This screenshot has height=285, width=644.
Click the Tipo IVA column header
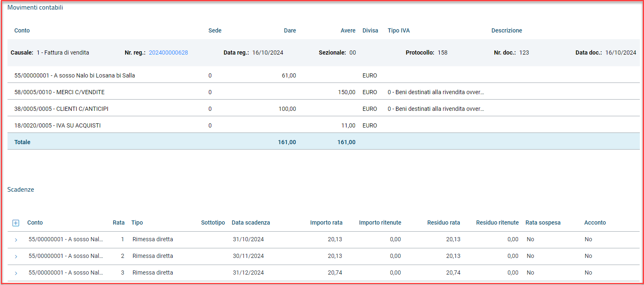399,30
